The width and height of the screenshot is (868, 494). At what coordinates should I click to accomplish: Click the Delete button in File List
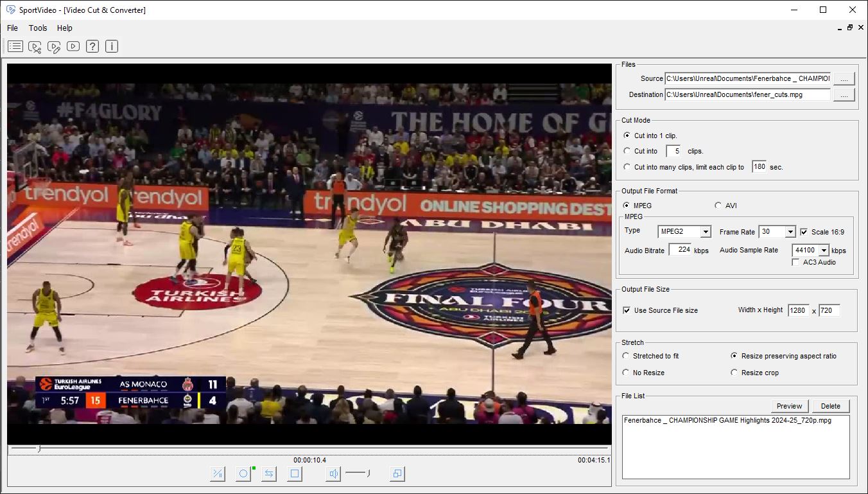click(x=830, y=406)
